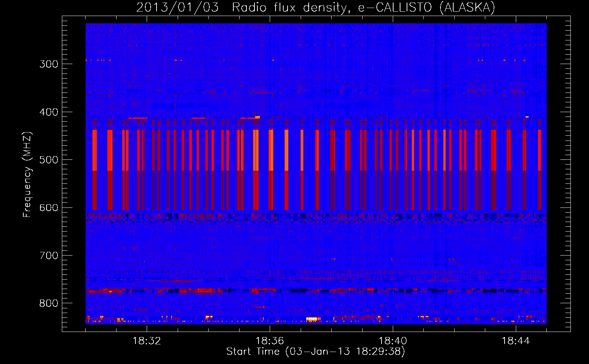Click the 500 frequency tick label
The height and width of the screenshot is (364, 589).
49,160
